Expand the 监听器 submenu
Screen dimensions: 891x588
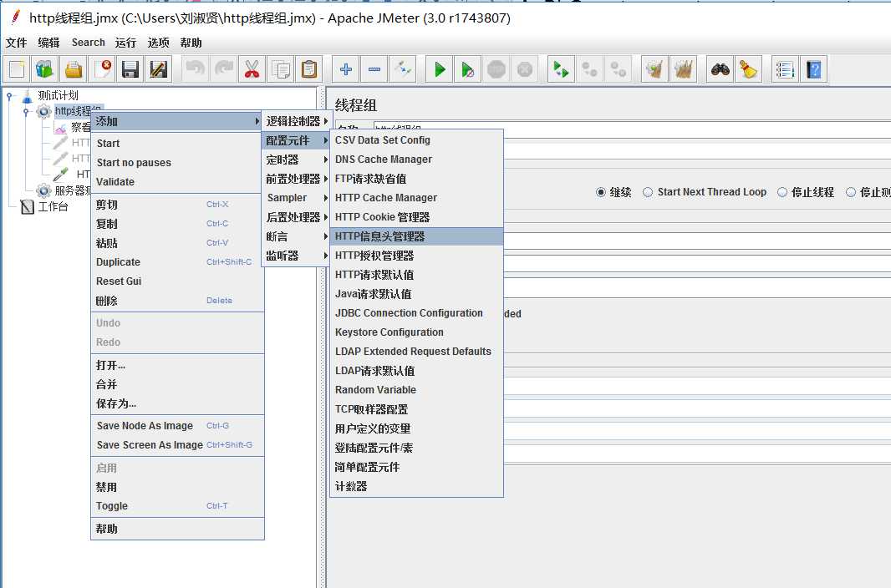[296, 256]
